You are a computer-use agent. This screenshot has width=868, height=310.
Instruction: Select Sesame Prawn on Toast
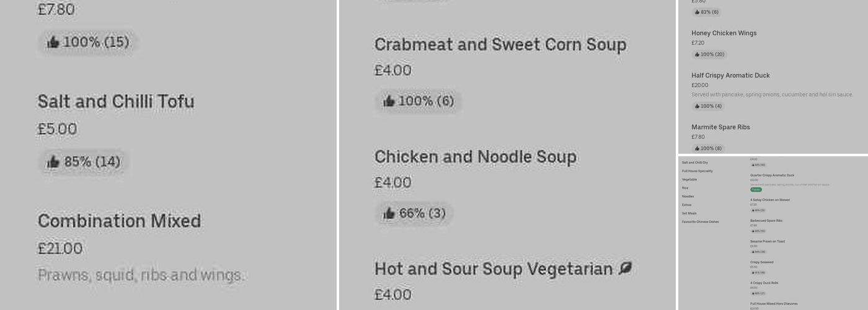point(767,242)
